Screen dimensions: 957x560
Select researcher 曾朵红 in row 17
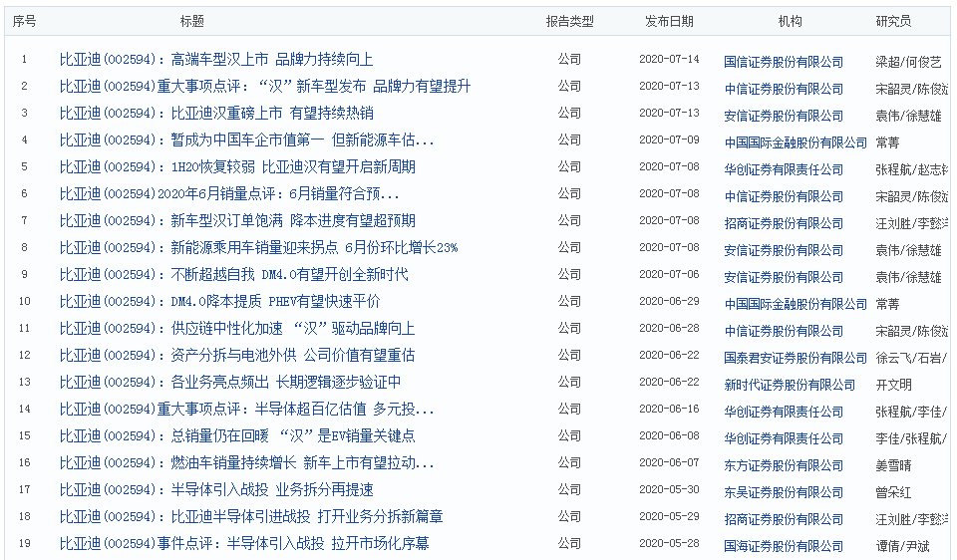893,491
